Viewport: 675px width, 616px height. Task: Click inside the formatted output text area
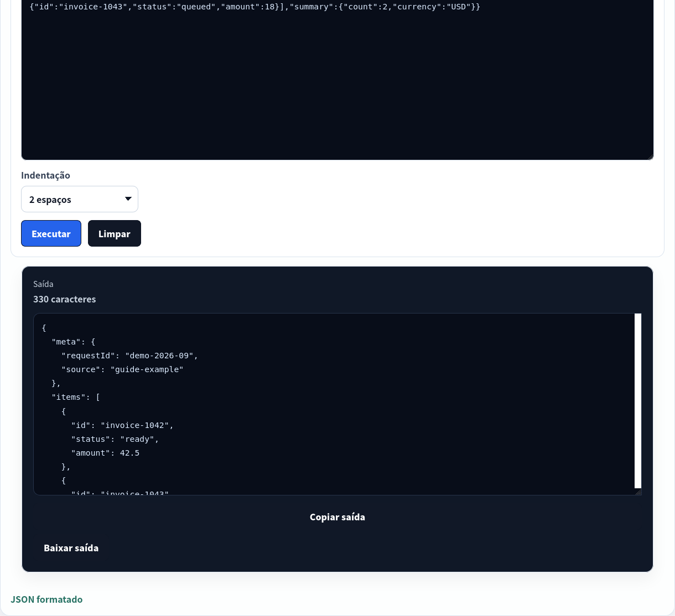(334, 404)
